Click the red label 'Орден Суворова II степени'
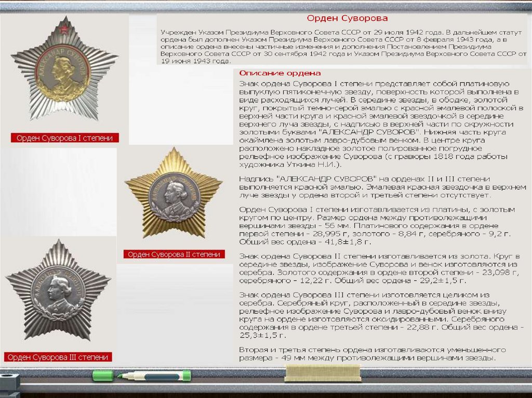The height and width of the screenshot is (398, 532). coord(174,254)
